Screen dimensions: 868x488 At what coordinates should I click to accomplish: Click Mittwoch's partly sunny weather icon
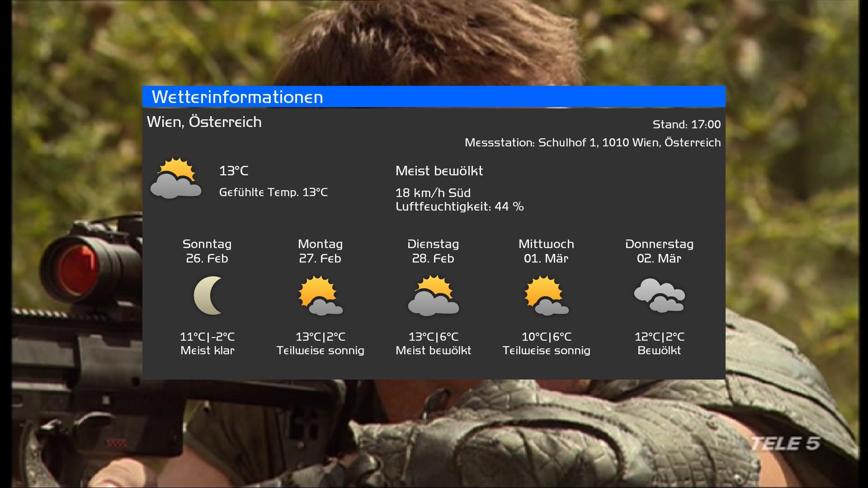pyautogui.click(x=546, y=296)
